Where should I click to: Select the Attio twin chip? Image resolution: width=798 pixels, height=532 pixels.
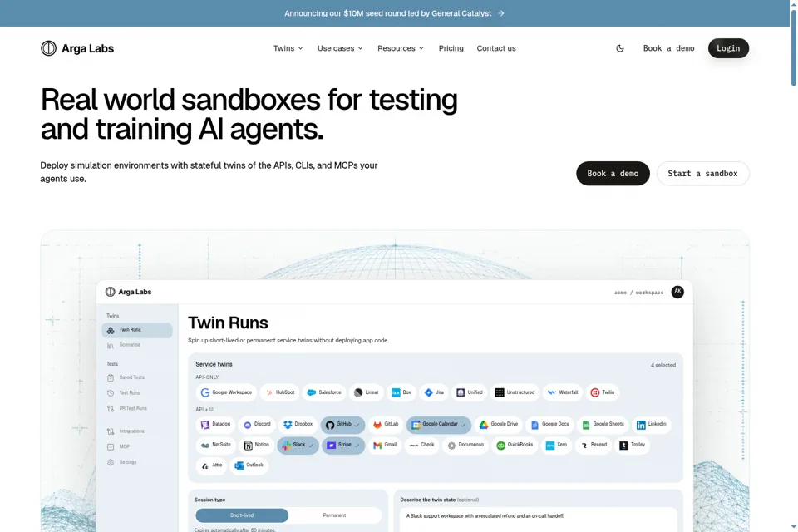211,465
